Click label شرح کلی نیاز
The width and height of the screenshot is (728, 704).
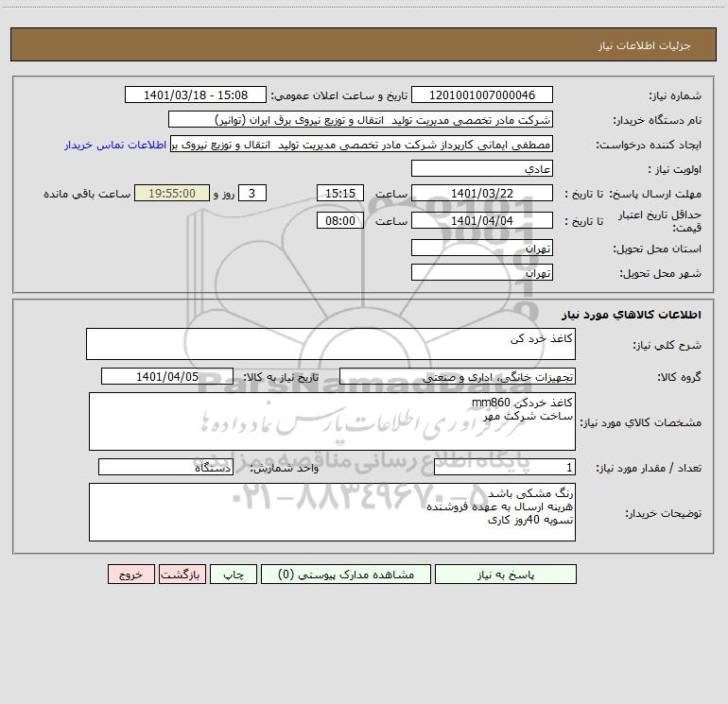667,345
